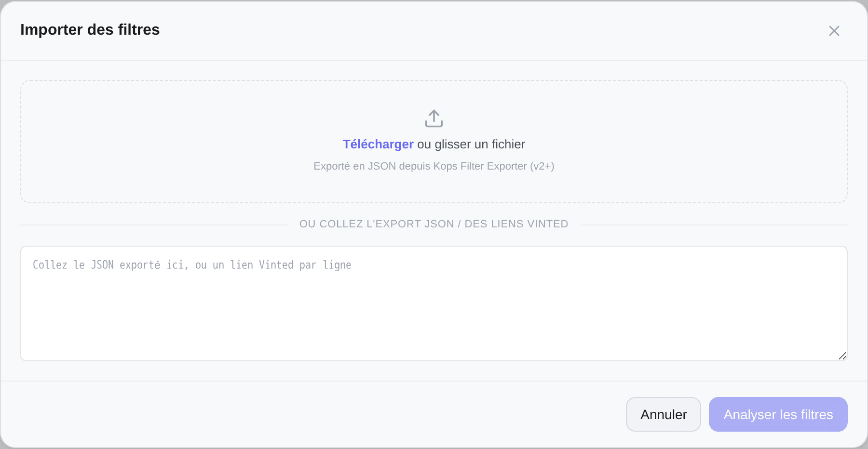
Task: Focus the JSON paste text area
Action: click(x=434, y=304)
